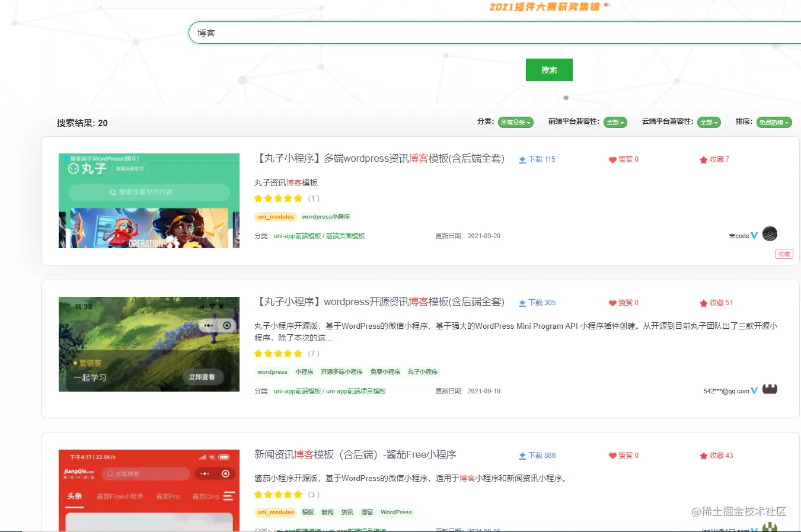801x532 pixels.
Task: Expand the 前端平台兼容性 全部 dropdown
Action: click(x=615, y=123)
